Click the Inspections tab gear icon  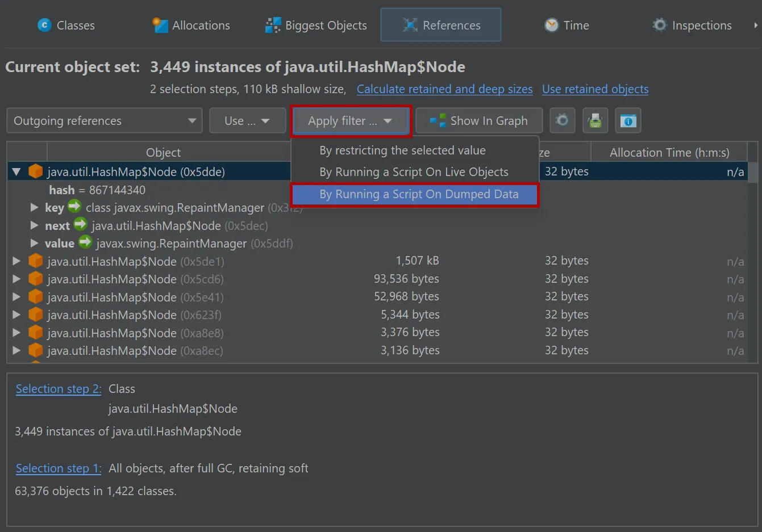[659, 24]
